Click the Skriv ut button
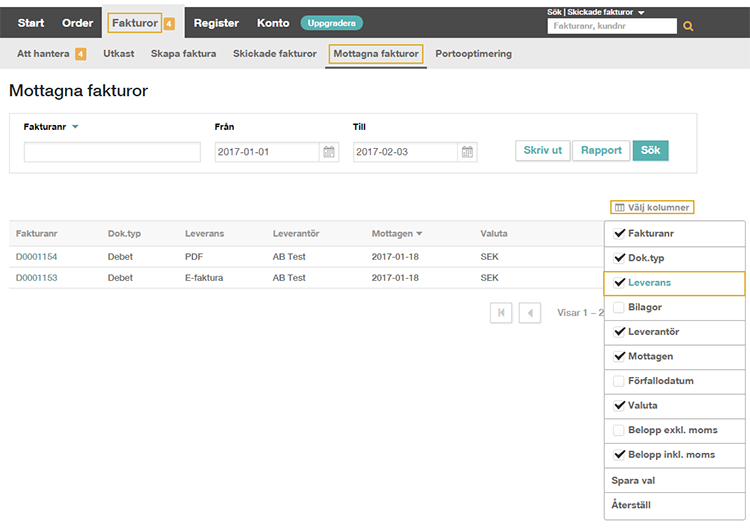750x528 pixels. click(x=542, y=150)
